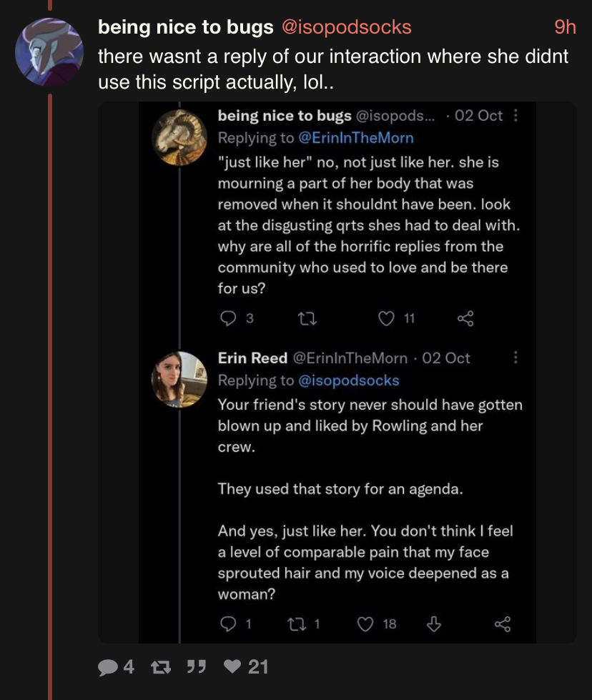Boost the post with the repost icon
592x700 pixels.
pos(153,667)
